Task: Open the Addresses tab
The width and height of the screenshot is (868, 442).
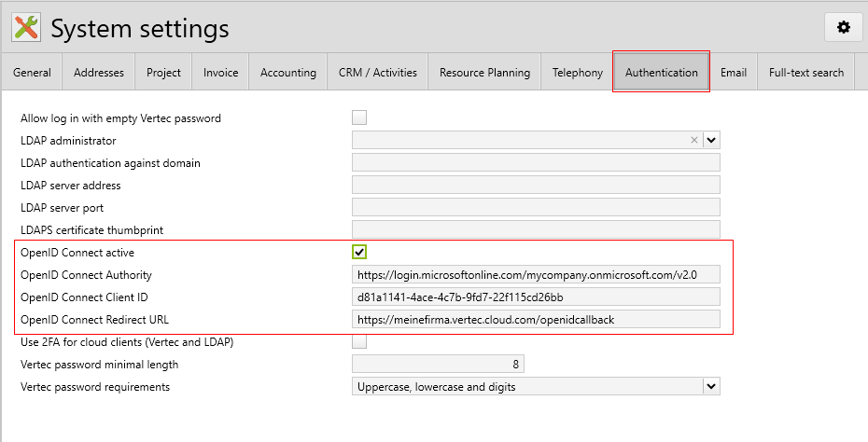Action: [x=98, y=73]
